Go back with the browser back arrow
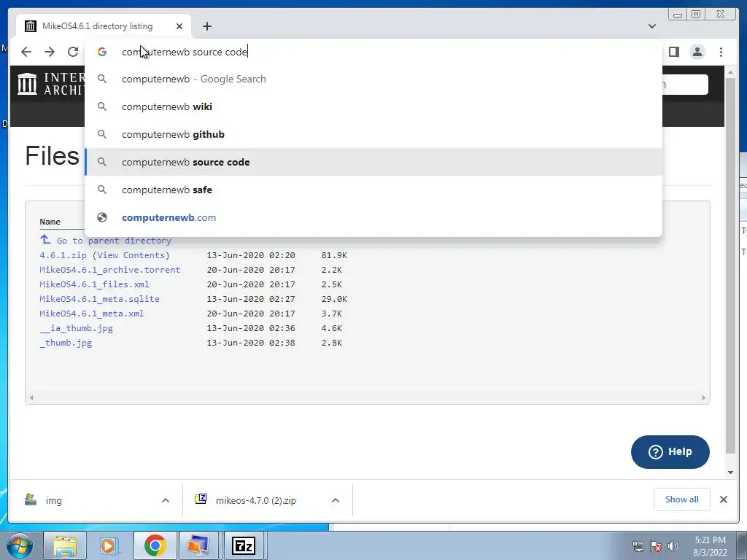The width and height of the screenshot is (747, 560). (26, 52)
